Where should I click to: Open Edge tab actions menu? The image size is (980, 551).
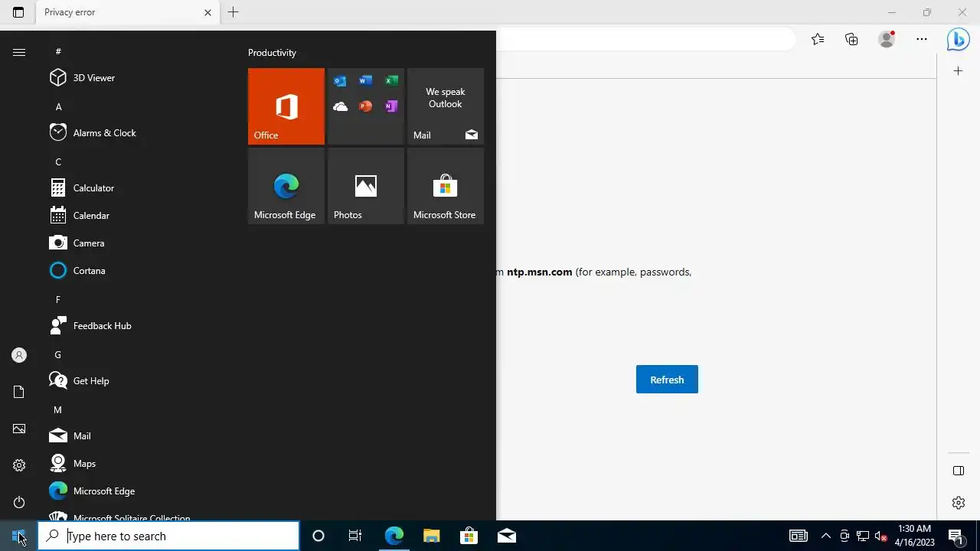pos(18,12)
